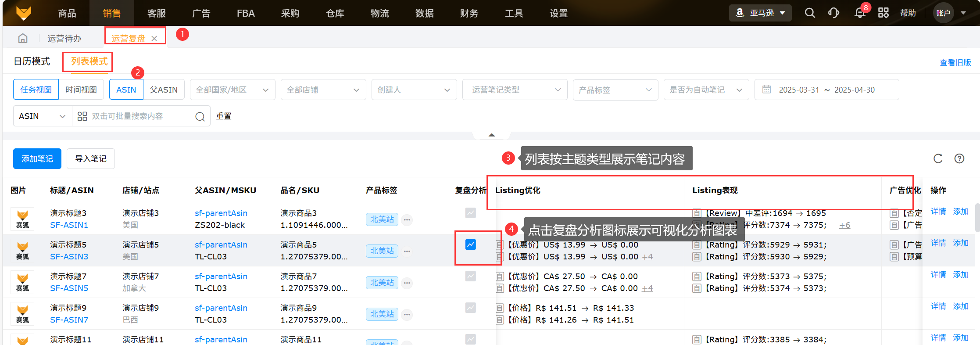Select the ASIN dimension toggle

tap(126, 90)
